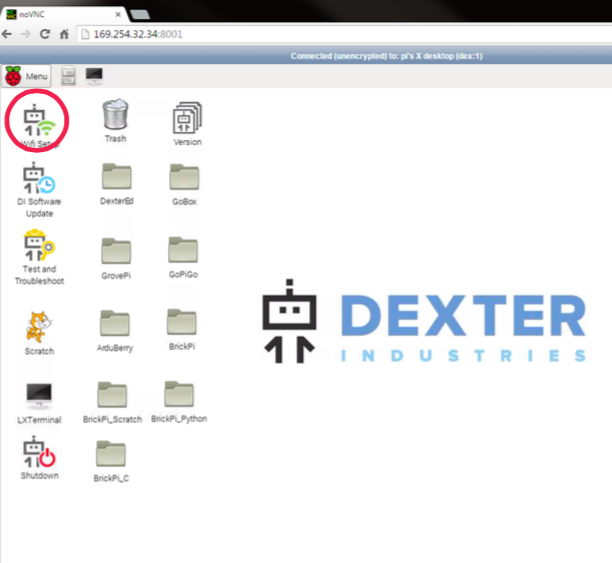Viewport: 612px width, 563px height.
Task: Launch terminal from the taskbar monitor icon
Action: click(x=94, y=75)
